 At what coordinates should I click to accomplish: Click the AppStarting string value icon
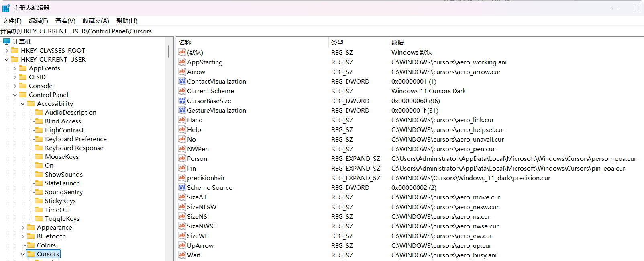point(182,62)
